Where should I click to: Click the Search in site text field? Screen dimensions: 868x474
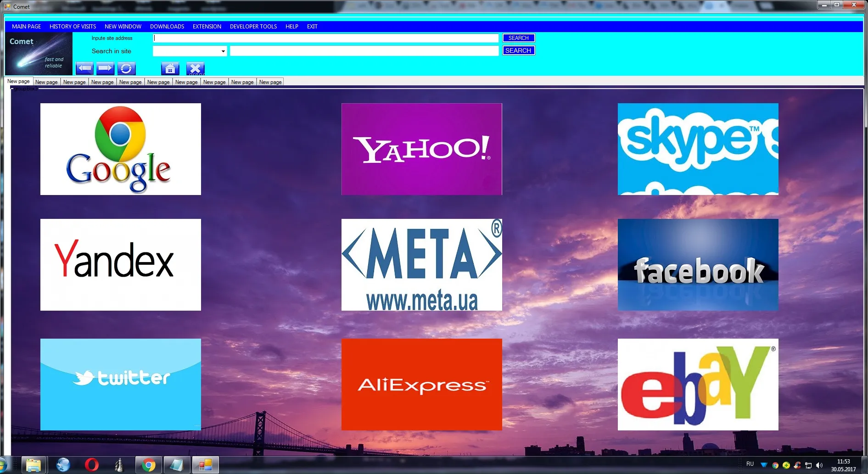tap(364, 51)
